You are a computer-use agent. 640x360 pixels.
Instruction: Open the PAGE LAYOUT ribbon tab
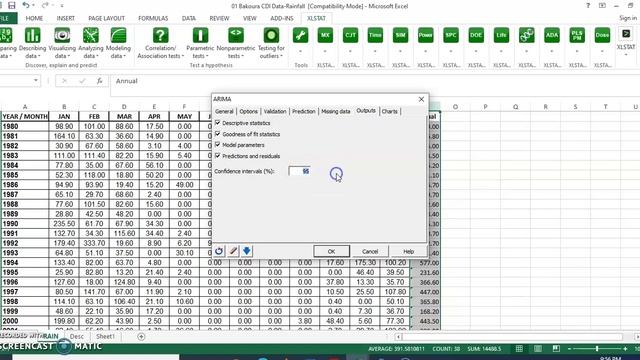pyautogui.click(x=107, y=18)
